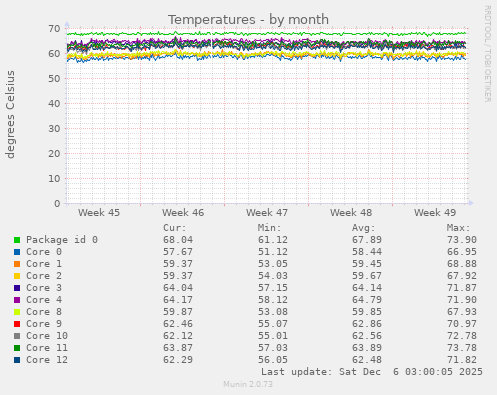
Task: Click the 50 value on the y-axis
Action: point(54,79)
